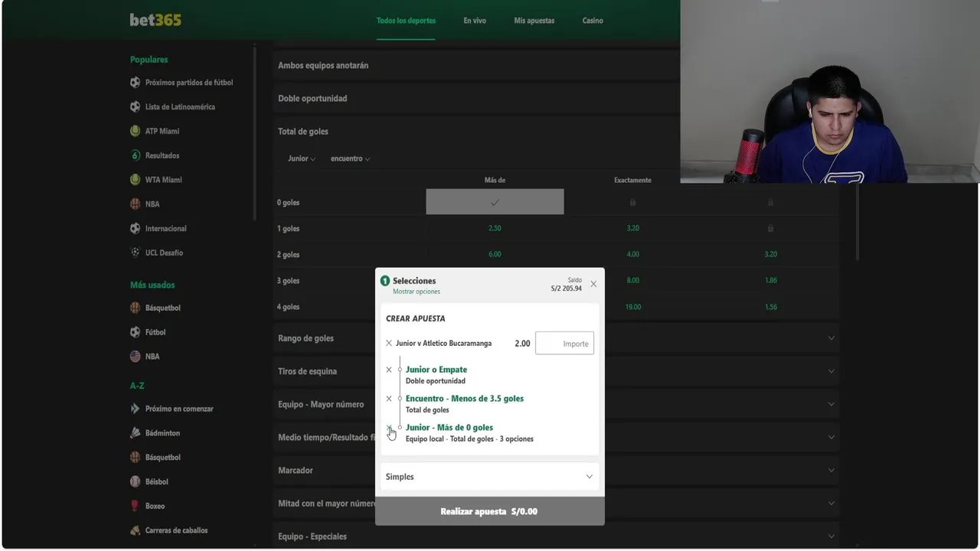The image size is (980, 551).
Task: Click the Resultados icon in sidebar
Action: 136,155
